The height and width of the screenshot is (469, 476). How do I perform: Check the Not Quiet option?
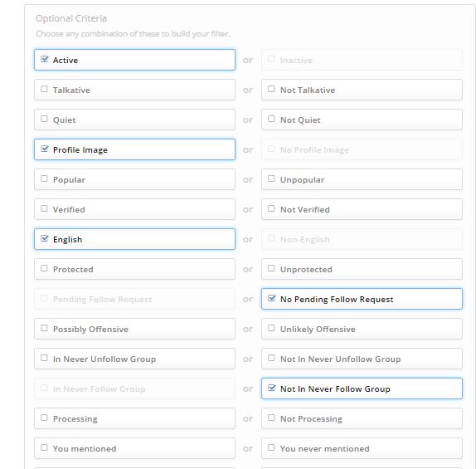pyautogui.click(x=271, y=119)
